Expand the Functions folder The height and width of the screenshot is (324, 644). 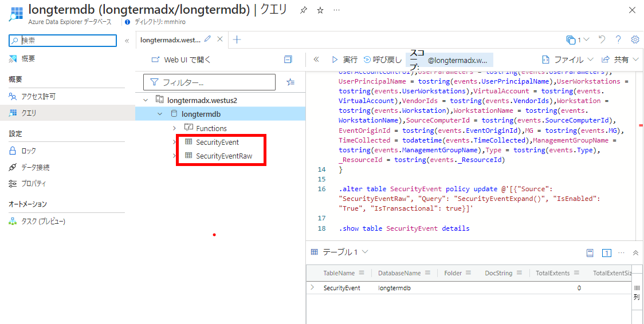tap(174, 128)
